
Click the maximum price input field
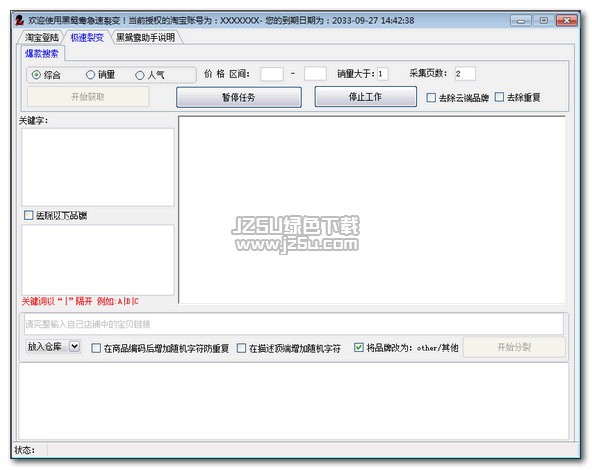315,74
